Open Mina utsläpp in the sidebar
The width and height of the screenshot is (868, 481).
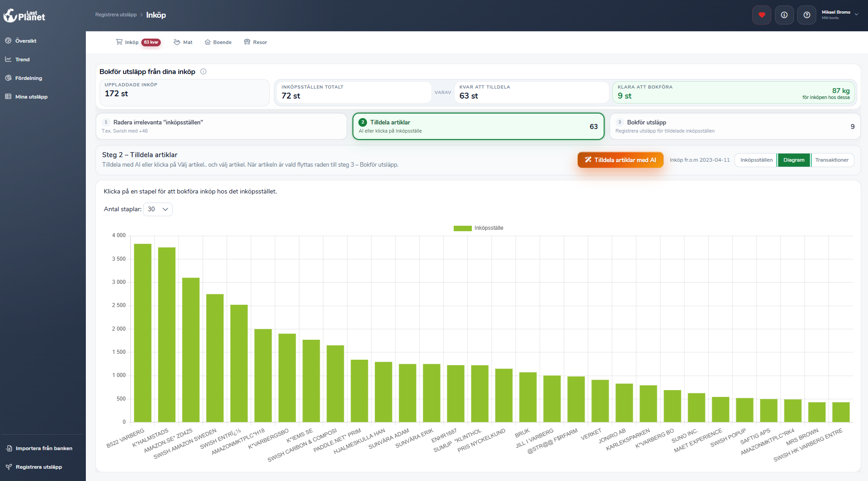(26, 97)
